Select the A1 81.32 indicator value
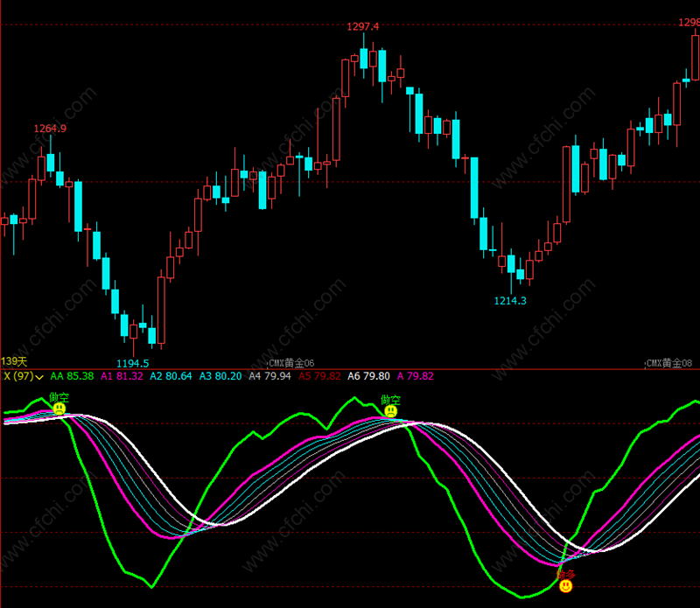This screenshot has height=608, width=700. point(122,376)
